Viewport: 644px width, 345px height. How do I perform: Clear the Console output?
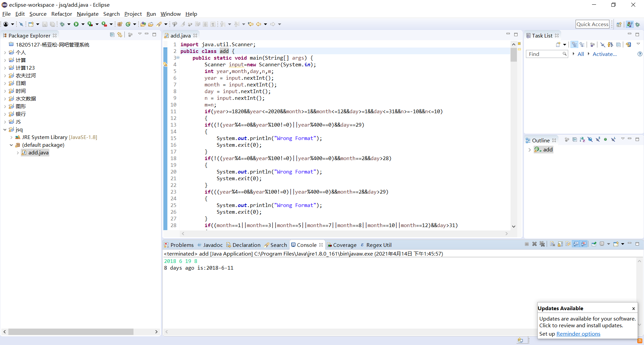552,244
